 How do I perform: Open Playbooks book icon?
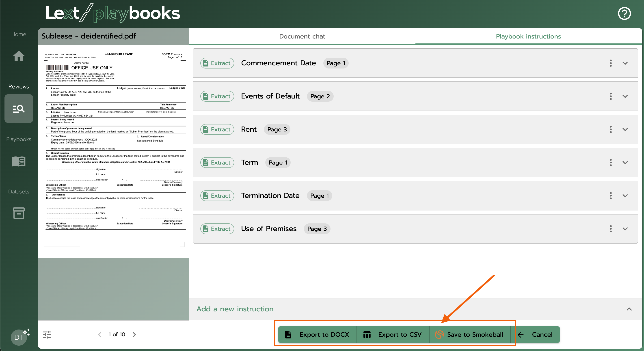(x=19, y=161)
